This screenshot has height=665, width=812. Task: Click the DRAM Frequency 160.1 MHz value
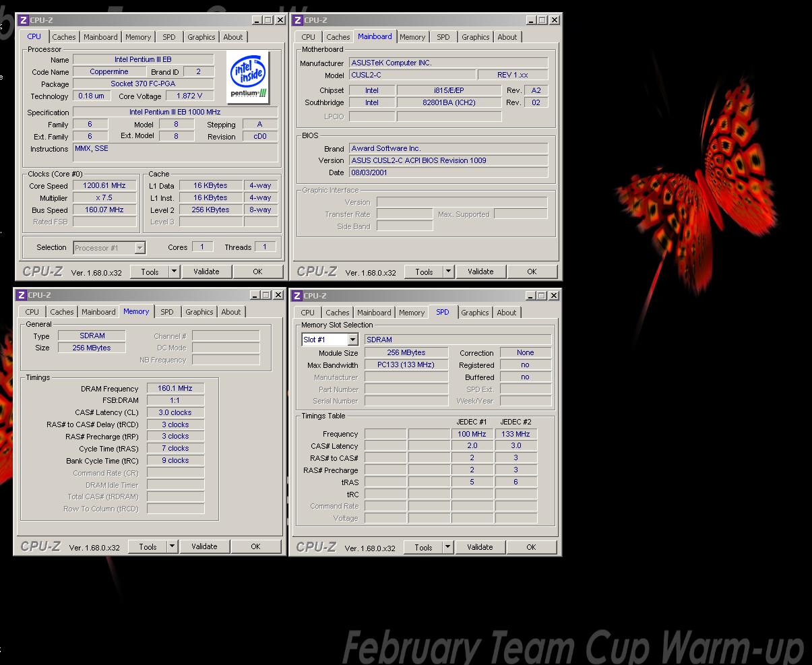pos(175,389)
